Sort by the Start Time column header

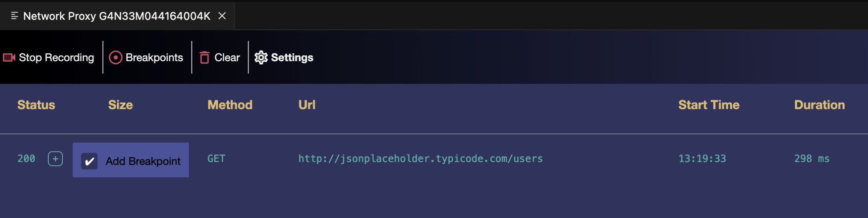708,105
